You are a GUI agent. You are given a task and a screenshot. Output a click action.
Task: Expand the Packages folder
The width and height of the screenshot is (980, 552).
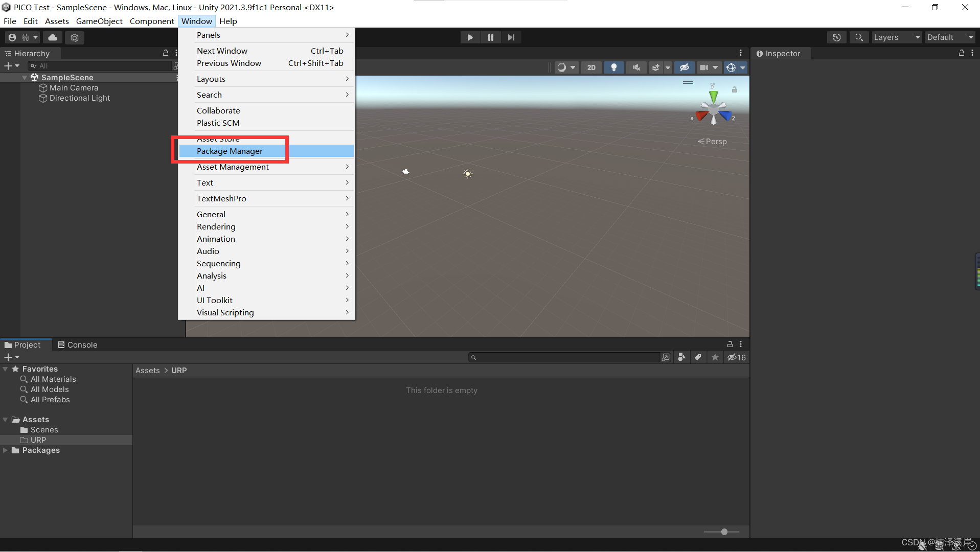point(5,450)
